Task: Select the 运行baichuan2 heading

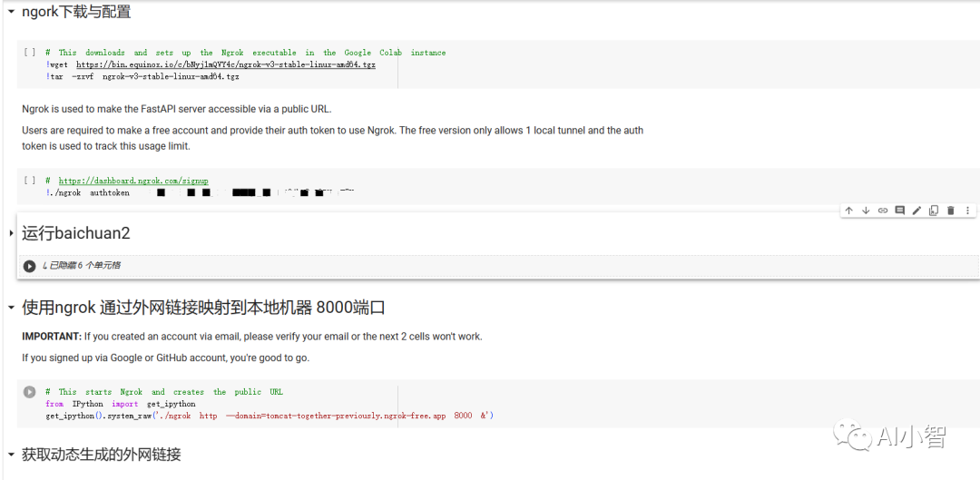Action: [76, 233]
